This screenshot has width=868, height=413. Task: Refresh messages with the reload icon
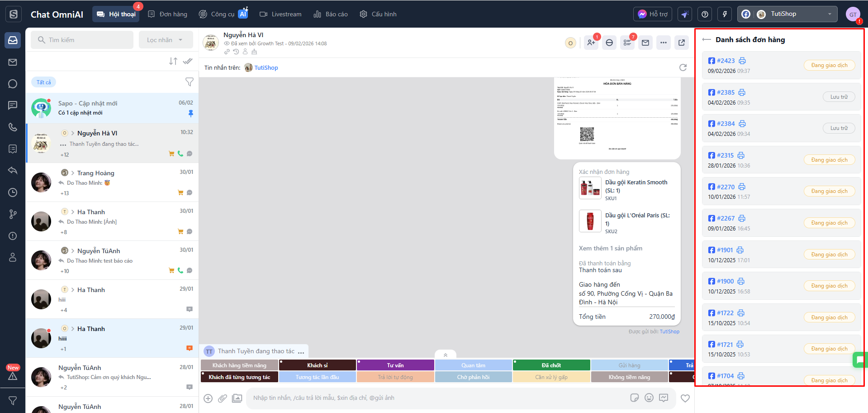683,67
